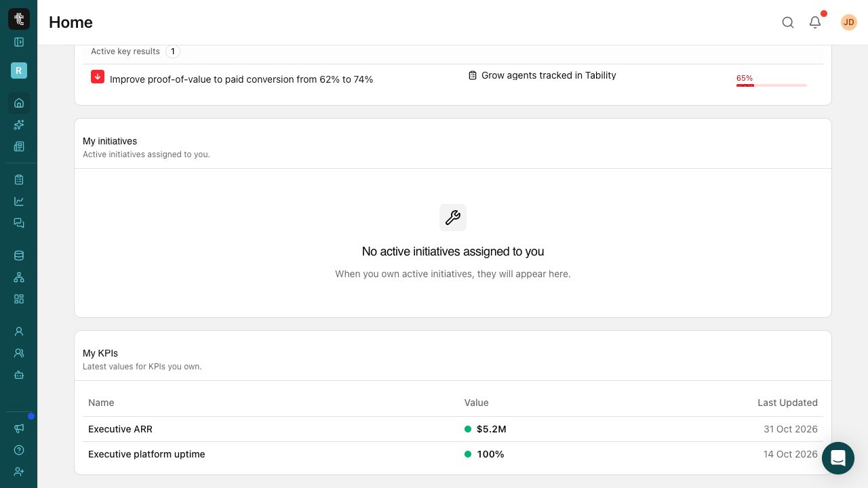Click the 65% progress bar
868x488 pixels.
tap(772, 85)
